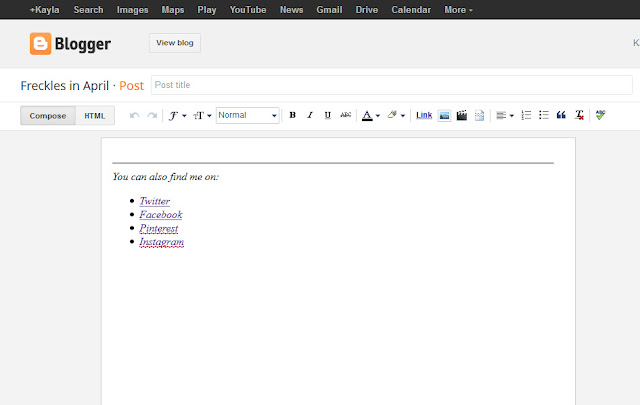This screenshot has height=405, width=640.
Task: Click the orange Blogger logo icon
Action: click(x=40, y=44)
